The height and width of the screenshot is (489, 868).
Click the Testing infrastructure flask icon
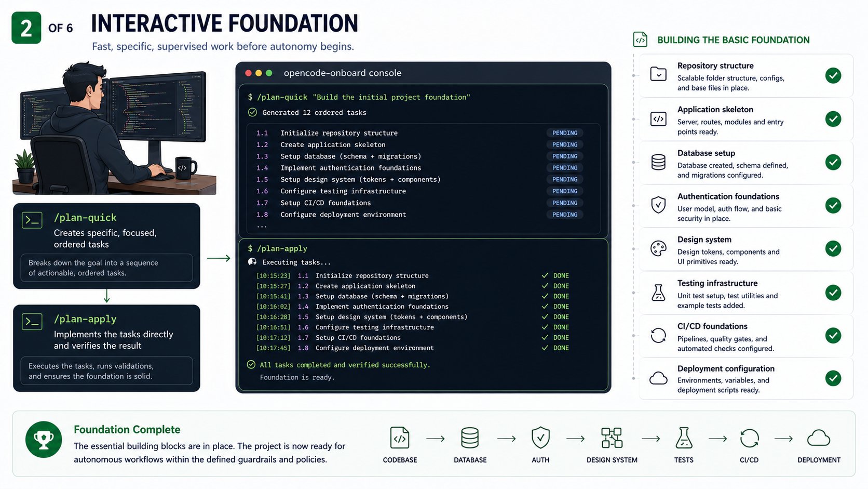658,293
